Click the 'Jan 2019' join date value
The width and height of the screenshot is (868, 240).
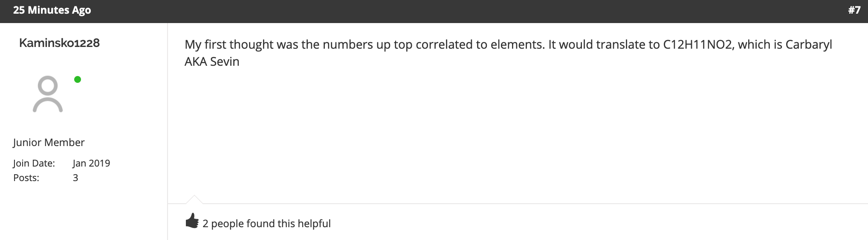[91, 163]
